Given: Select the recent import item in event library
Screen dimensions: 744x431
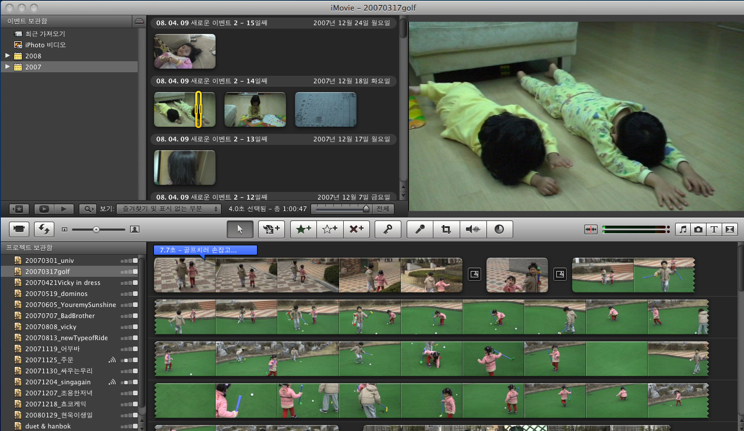Looking at the screenshot, I should tap(45, 34).
